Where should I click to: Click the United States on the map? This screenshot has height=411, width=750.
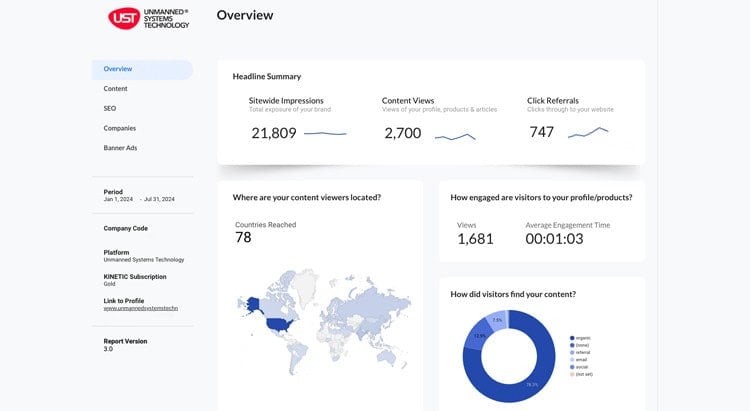pyautogui.click(x=278, y=325)
